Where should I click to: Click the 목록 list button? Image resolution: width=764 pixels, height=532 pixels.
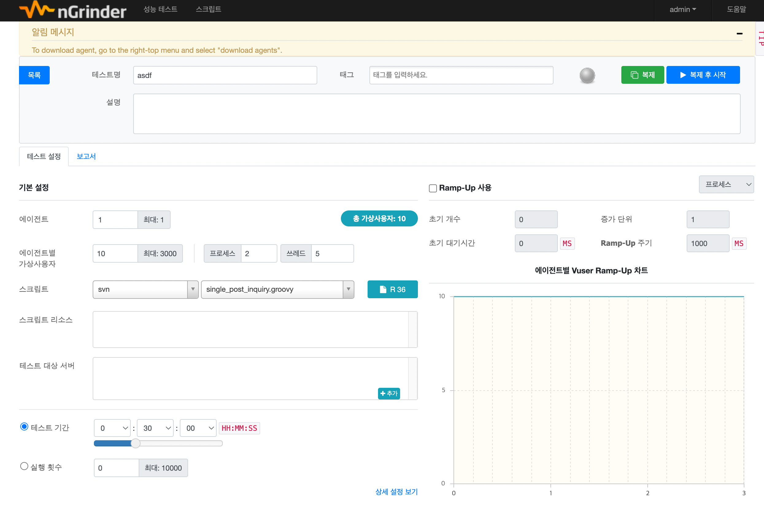[x=34, y=75]
